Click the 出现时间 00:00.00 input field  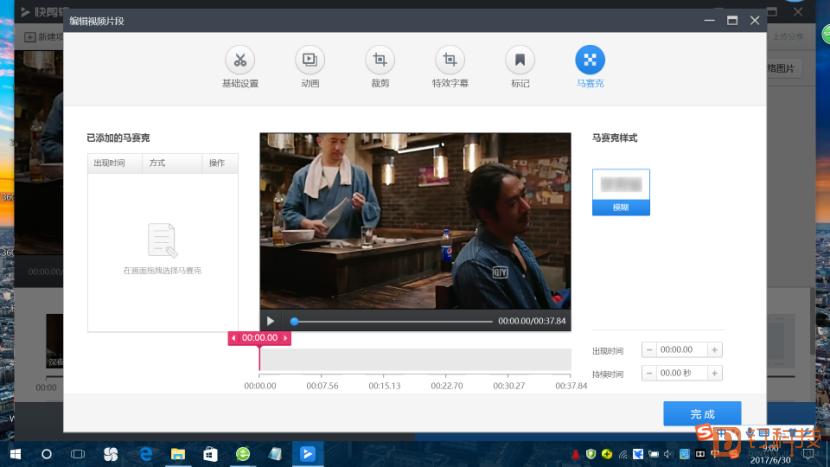coord(682,350)
